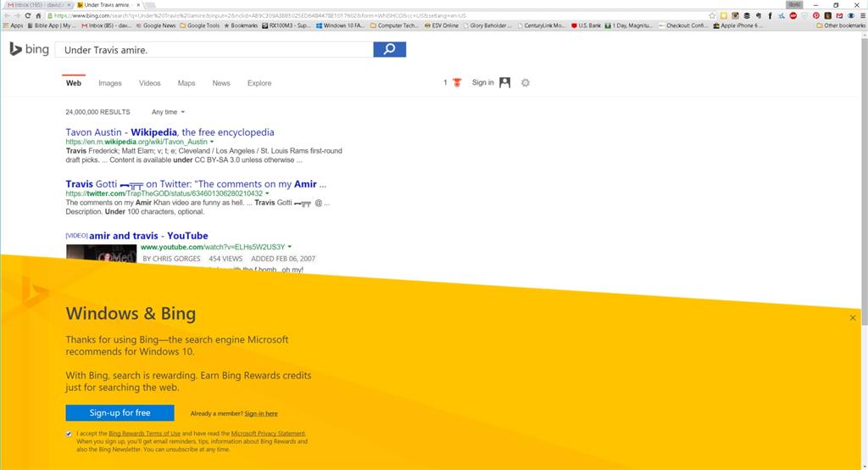Viewport: 868px width, 470px height.
Task: Click the browser address bar
Action: pos(376,15)
